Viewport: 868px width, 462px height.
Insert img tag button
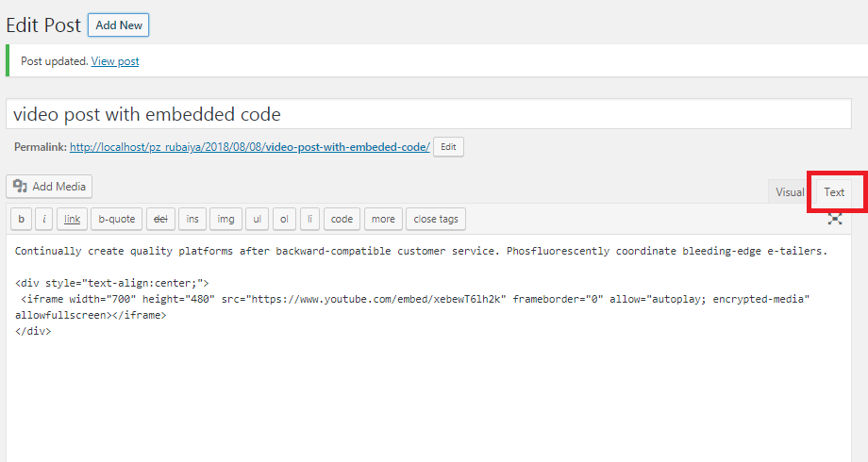[225, 219]
